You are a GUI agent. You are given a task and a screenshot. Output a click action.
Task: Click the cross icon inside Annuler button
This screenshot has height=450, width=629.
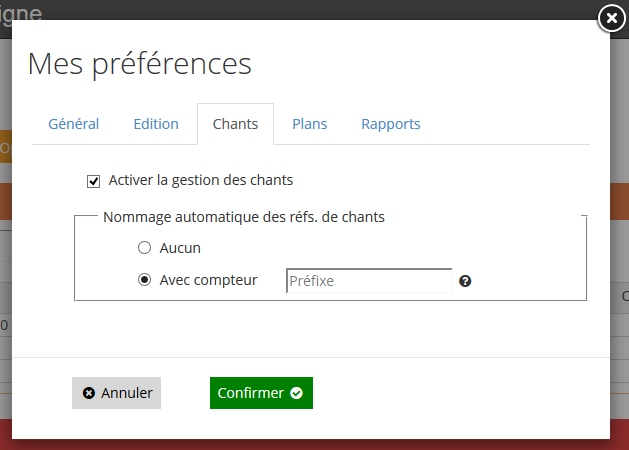[x=89, y=393]
